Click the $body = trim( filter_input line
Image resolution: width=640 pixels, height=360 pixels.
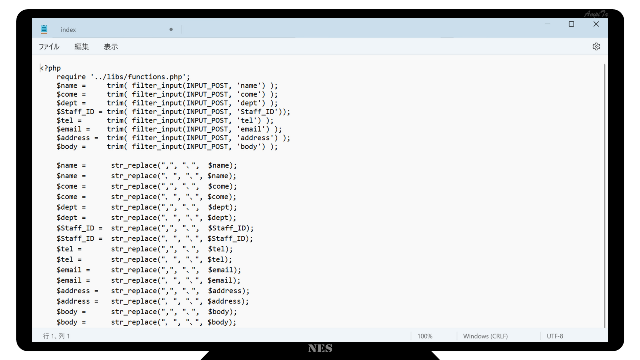pyautogui.click(x=167, y=147)
